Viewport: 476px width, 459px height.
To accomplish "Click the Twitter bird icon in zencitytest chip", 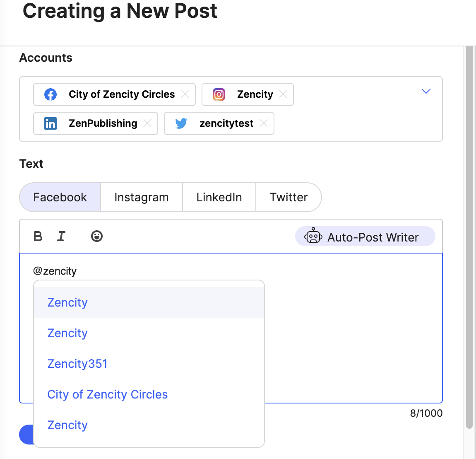I will pyautogui.click(x=181, y=123).
